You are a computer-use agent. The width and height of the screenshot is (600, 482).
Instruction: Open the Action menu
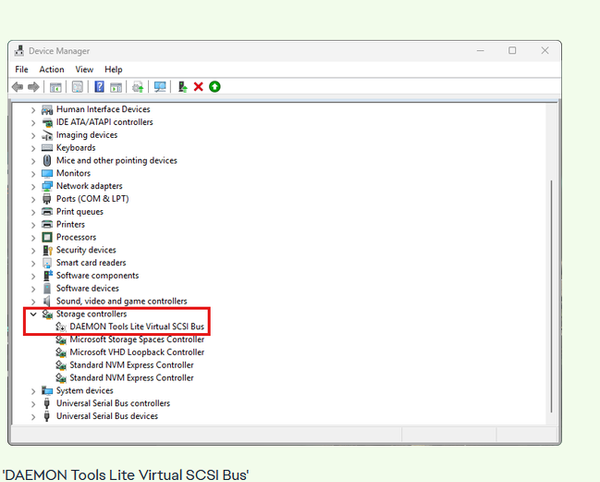51,69
